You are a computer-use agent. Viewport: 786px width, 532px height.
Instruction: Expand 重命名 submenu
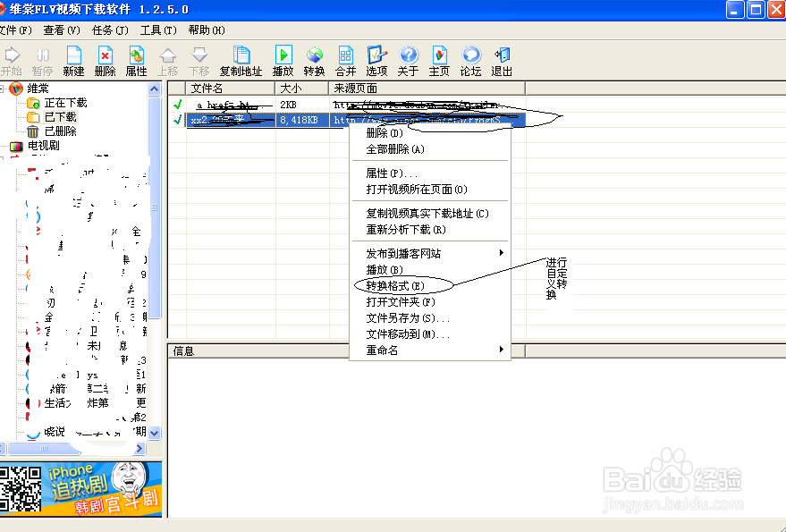click(x=429, y=350)
